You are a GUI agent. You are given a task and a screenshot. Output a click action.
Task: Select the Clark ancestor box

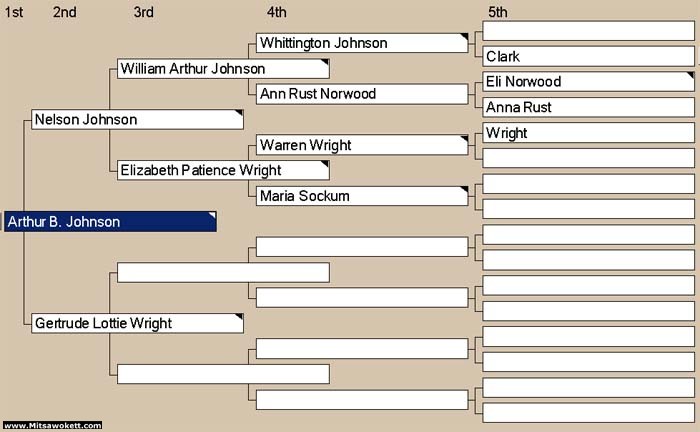coord(588,56)
